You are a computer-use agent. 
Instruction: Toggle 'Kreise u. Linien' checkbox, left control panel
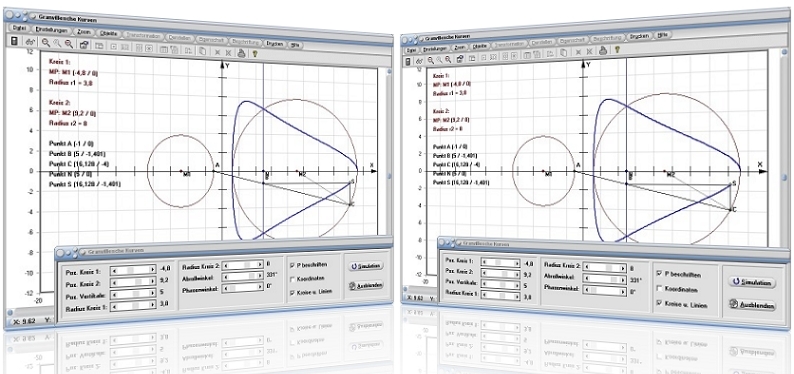[x=292, y=293]
